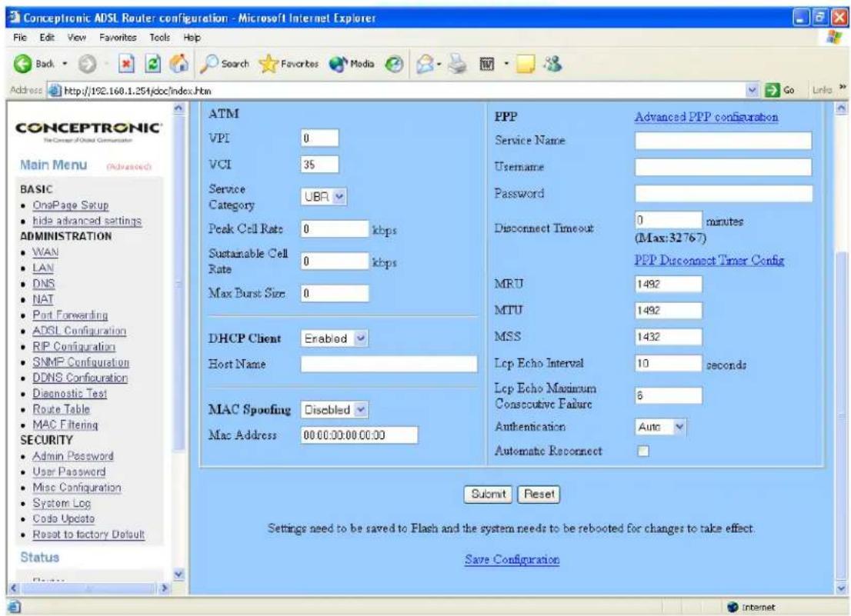The width and height of the screenshot is (851, 616).
Task: Open the Mail button dropdown arrow
Action: [439, 65]
